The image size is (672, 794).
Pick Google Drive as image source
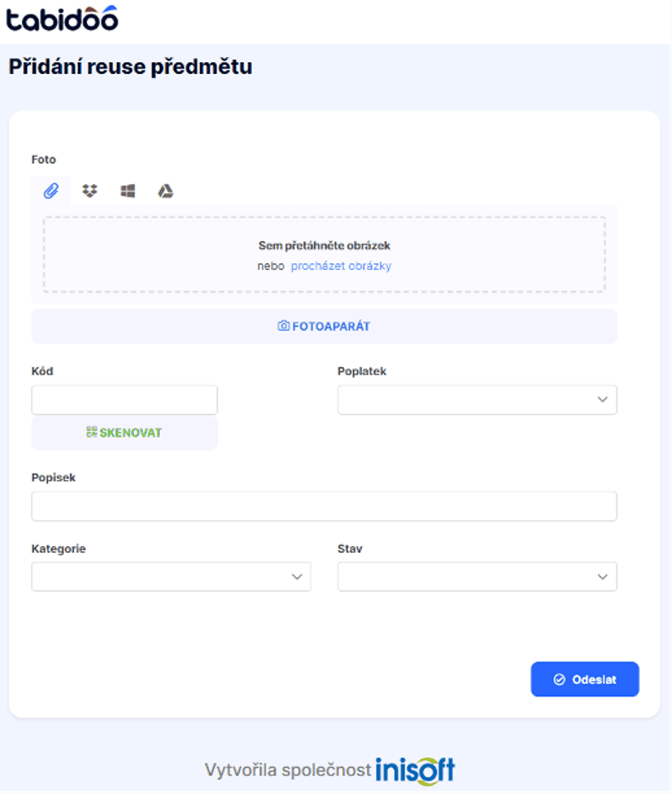(x=165, y=191)
